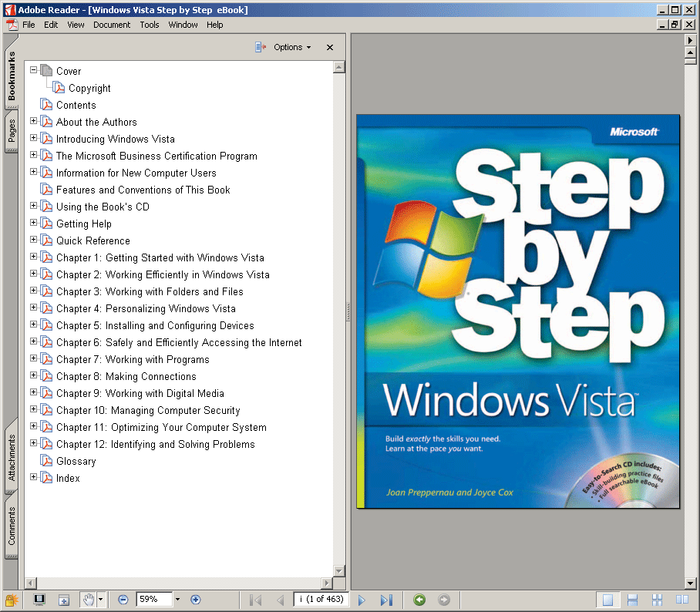This screenshot has height=612, width=700.
Task: Zoom out with the minus button
Action: click(x=123, y=600)
